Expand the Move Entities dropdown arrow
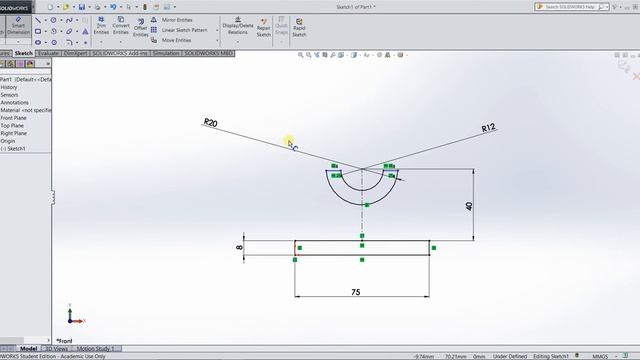640x360 pixels. [217, 40]
